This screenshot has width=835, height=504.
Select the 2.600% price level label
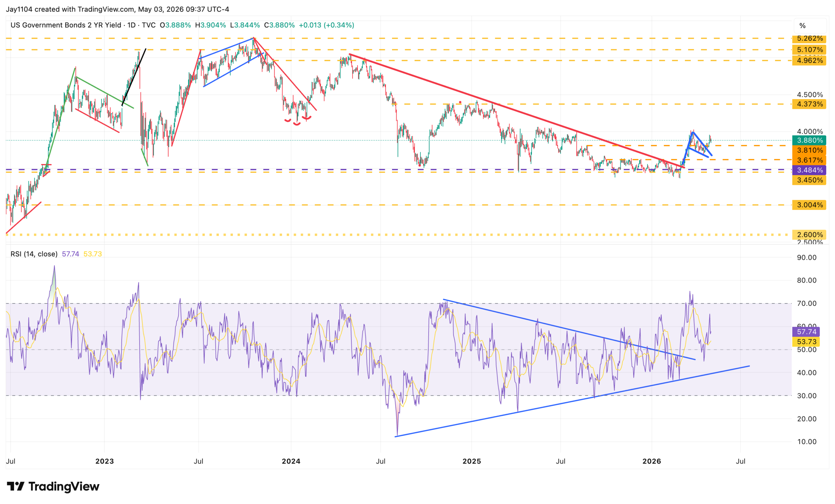tap(809, 235)
